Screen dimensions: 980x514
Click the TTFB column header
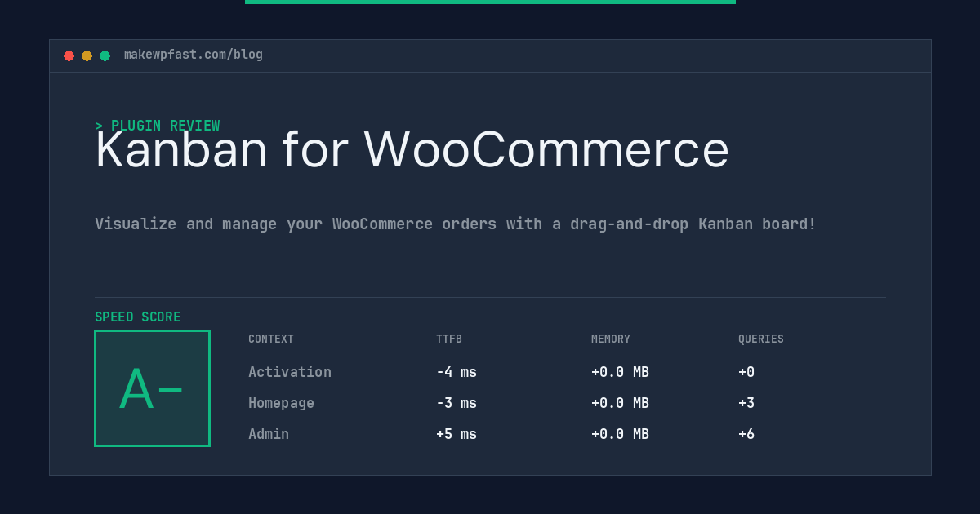[449, 339]
